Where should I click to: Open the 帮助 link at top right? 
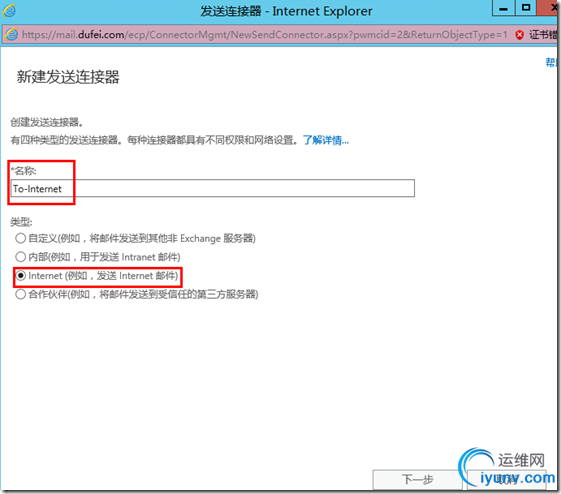pos(551,63)
